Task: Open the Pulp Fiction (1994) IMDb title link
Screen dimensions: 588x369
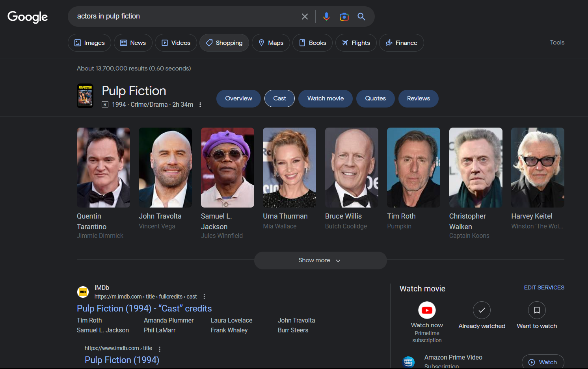Action: [122, 360]
